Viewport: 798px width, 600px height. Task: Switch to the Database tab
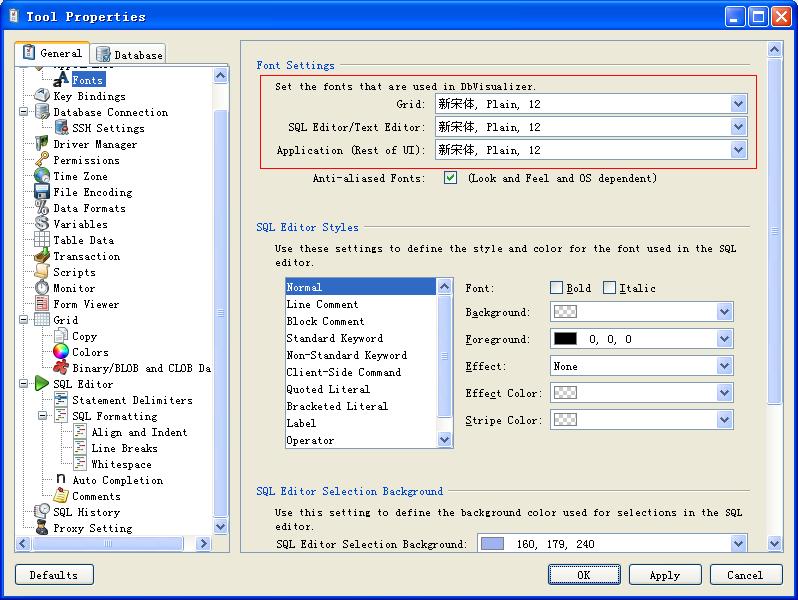pos(129,54)
